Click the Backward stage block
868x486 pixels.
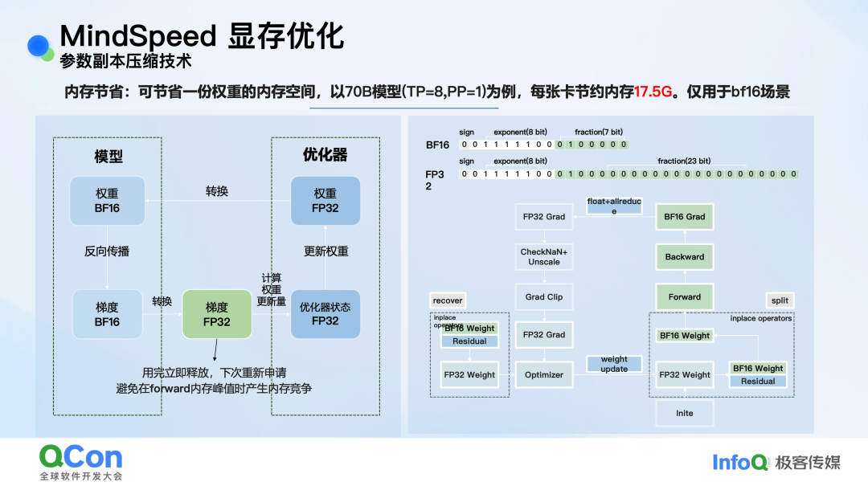click(684, 256)
